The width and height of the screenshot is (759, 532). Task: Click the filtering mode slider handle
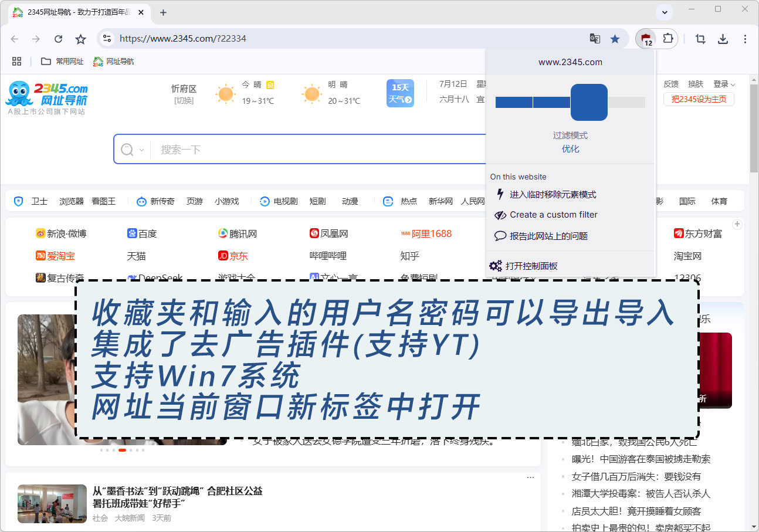tap(589, 102)
